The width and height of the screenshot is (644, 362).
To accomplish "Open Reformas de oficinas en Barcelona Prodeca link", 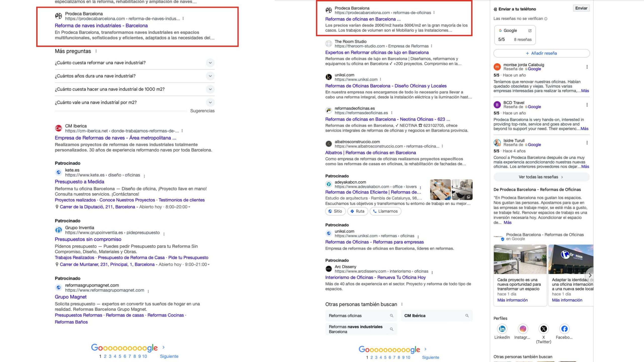I will click(x=363, y=19).
